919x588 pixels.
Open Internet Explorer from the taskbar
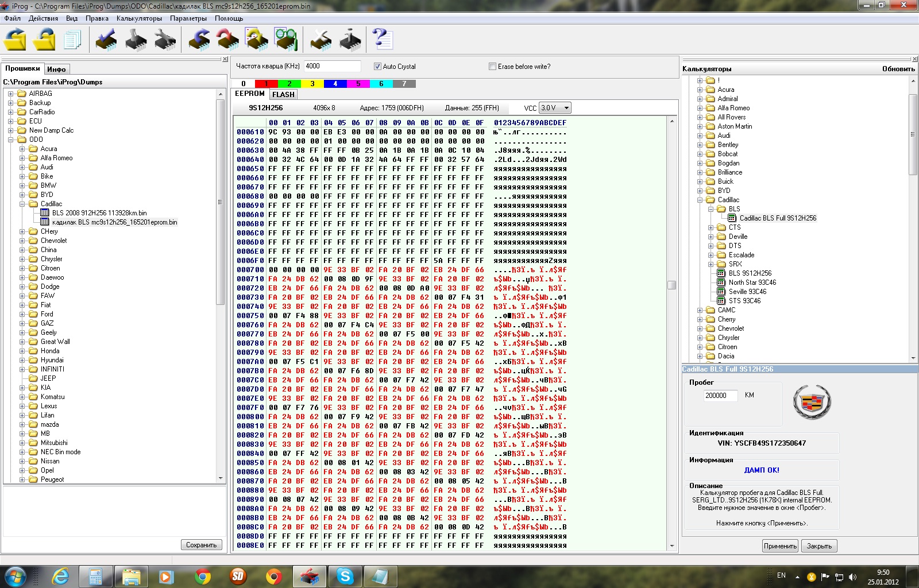tap(60, 576)
